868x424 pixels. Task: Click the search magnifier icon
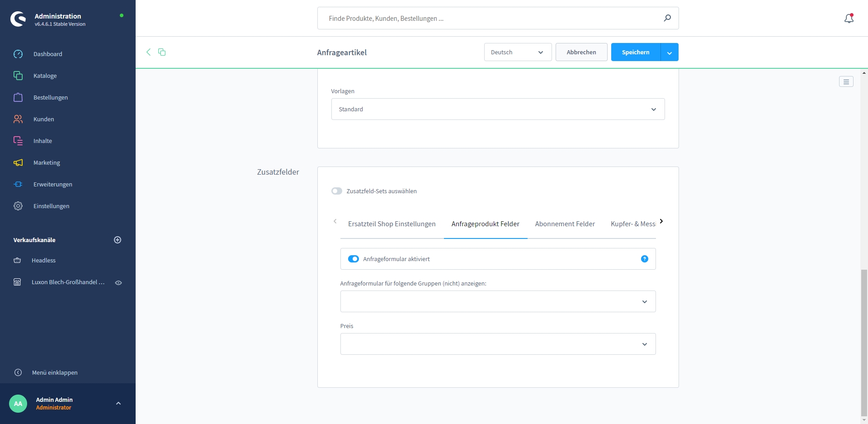667,18
